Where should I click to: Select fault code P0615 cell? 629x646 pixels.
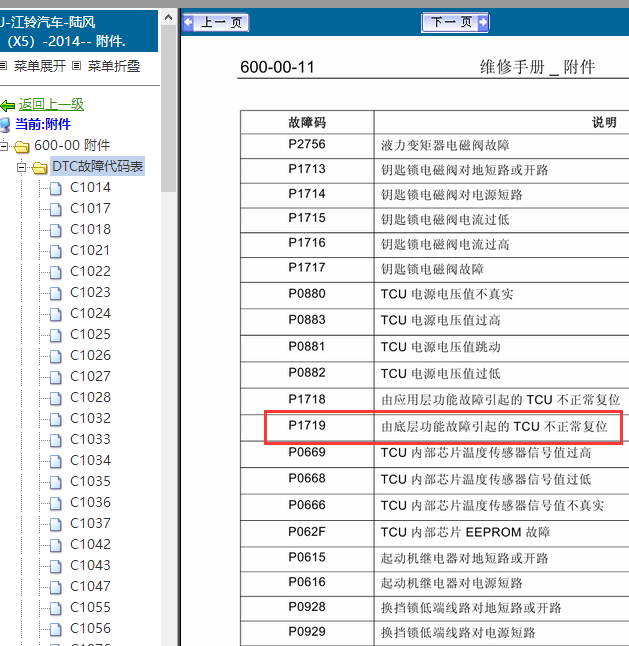click(307, 557)
